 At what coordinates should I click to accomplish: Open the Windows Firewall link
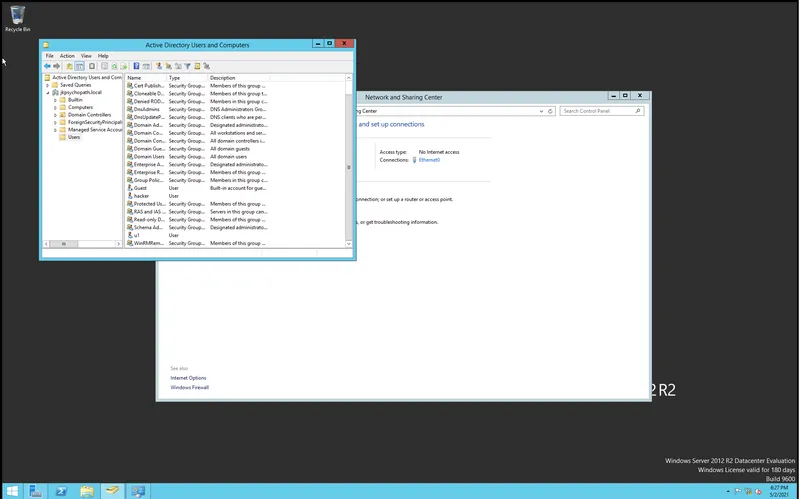tap(189, 387)
